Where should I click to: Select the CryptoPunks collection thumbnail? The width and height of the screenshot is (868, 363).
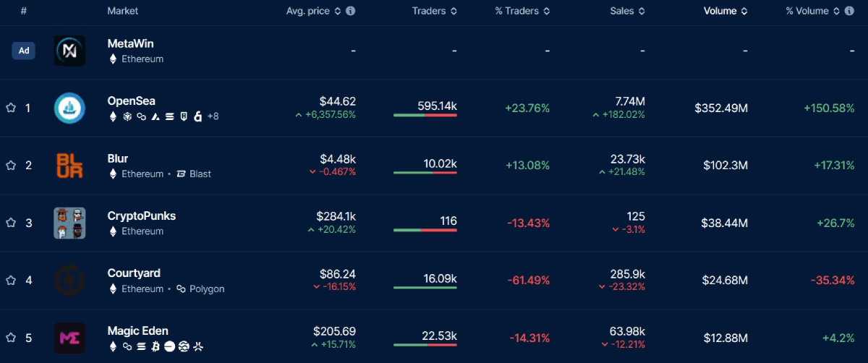point(69,223)
